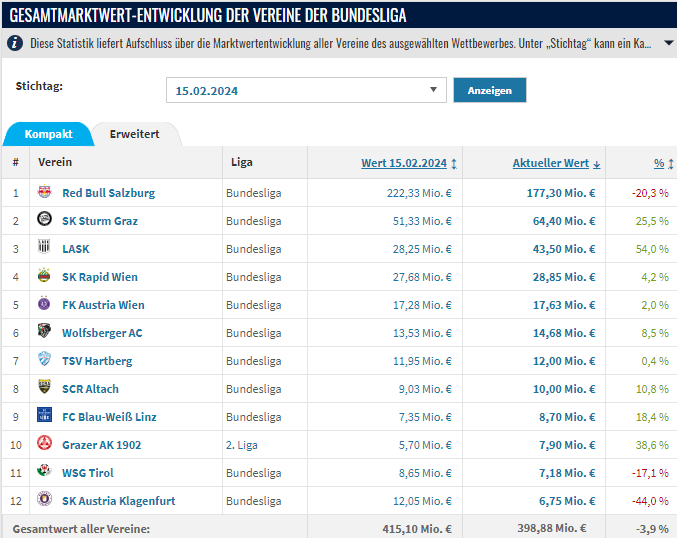Viewport: 677px width, 538px height.
Task: Click the 38,6 % change value
Action: [652, 445]
